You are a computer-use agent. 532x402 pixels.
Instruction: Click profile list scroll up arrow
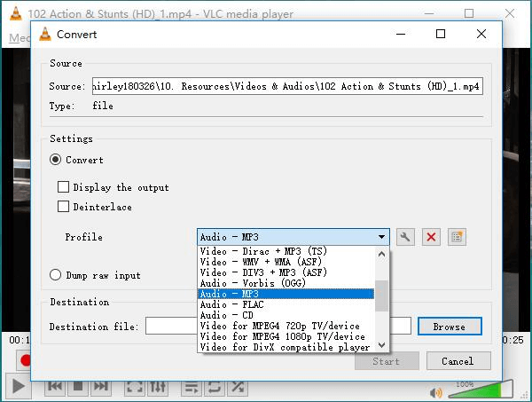(x=381, y=254)
